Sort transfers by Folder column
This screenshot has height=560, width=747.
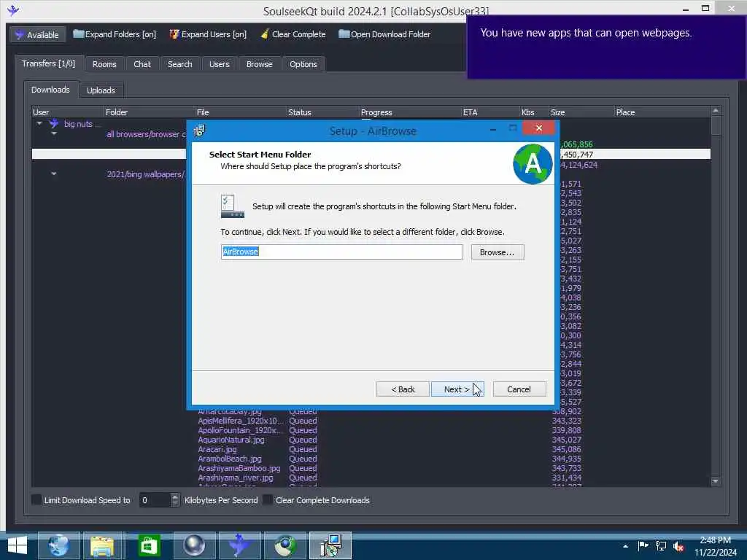click(x=149, y=112)
